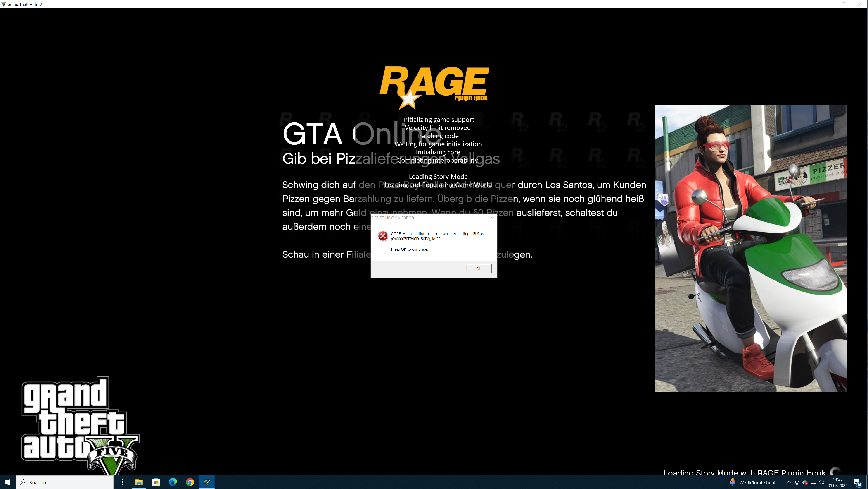868x489 pixels.
Task: Click the pizza scooter artwork image
Action: coord(751,248)
